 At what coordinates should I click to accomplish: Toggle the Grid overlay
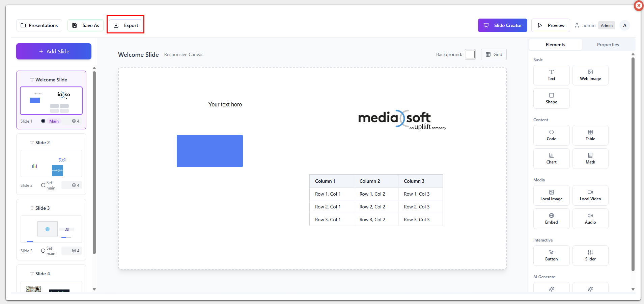coord(494,54)
